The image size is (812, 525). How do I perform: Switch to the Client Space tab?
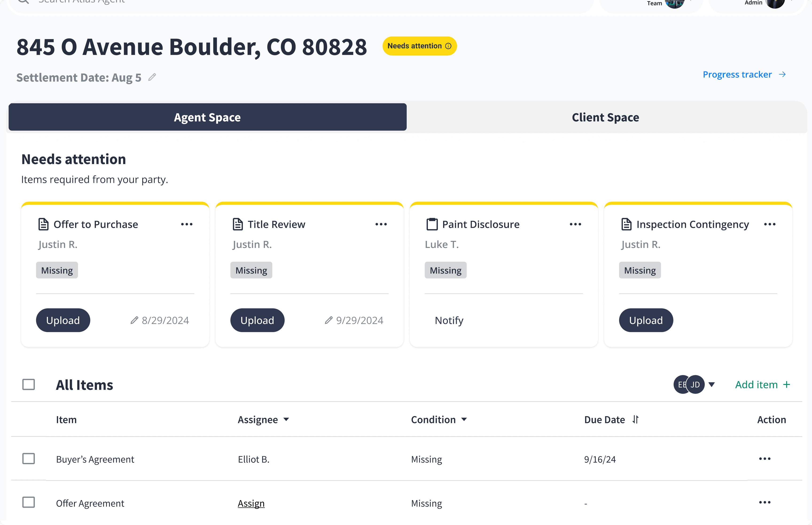605,117
